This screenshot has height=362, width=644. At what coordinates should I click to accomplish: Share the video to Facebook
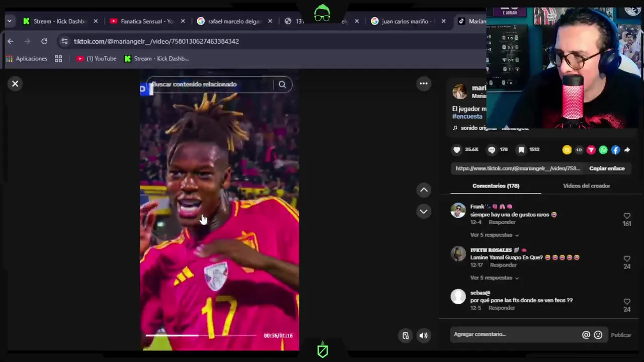coord(615,150)
